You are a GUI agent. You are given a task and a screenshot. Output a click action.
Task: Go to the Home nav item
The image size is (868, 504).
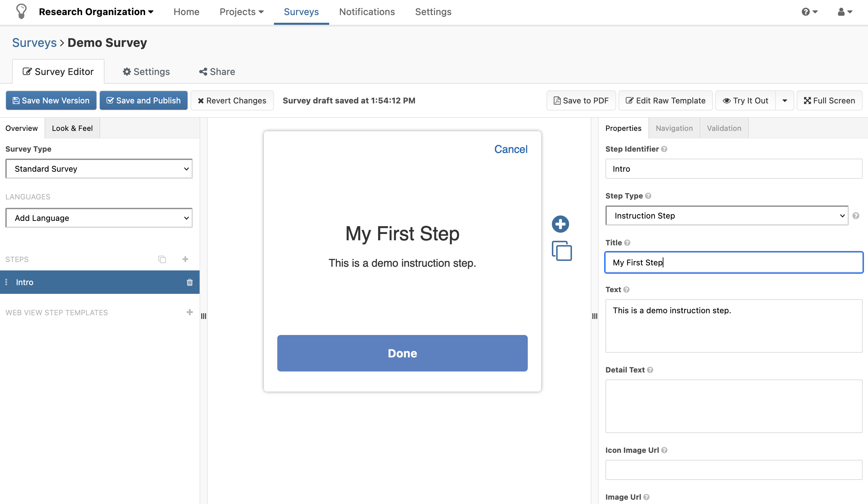[x=186, y=12]
